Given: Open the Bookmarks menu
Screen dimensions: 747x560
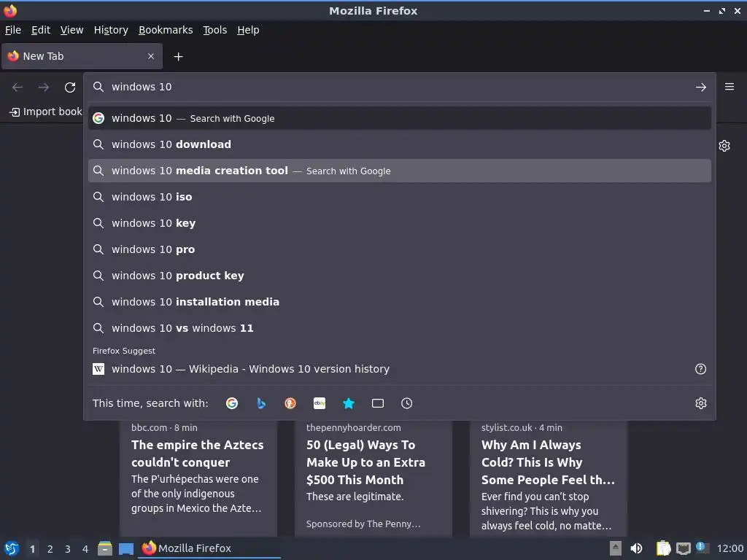Looking at the screenshot, I should coord(166,30).
